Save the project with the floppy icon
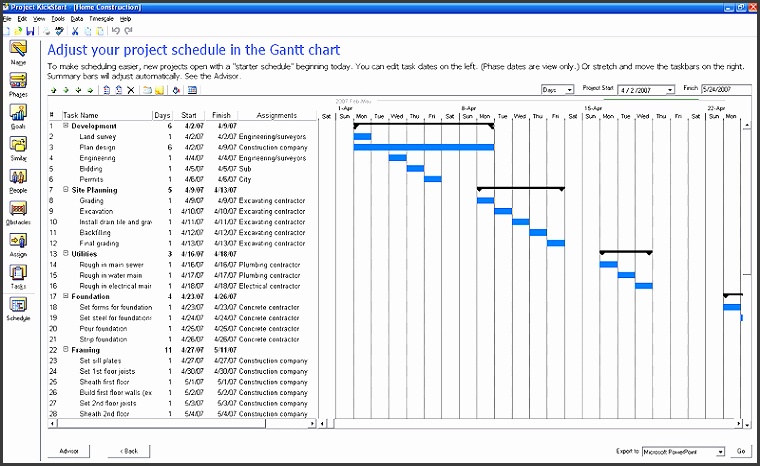760x466 pixels. tap(30, 31)
